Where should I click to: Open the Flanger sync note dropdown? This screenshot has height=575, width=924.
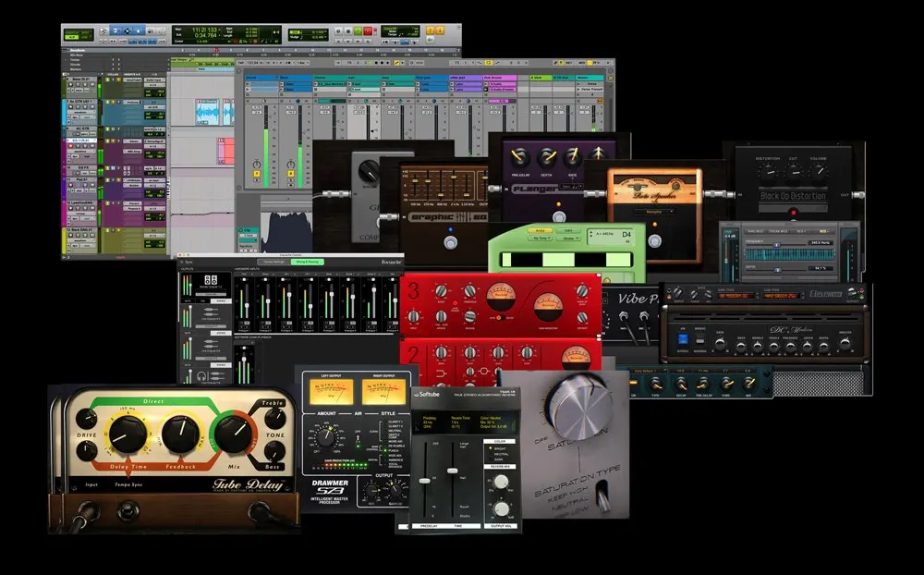(571, 186)
